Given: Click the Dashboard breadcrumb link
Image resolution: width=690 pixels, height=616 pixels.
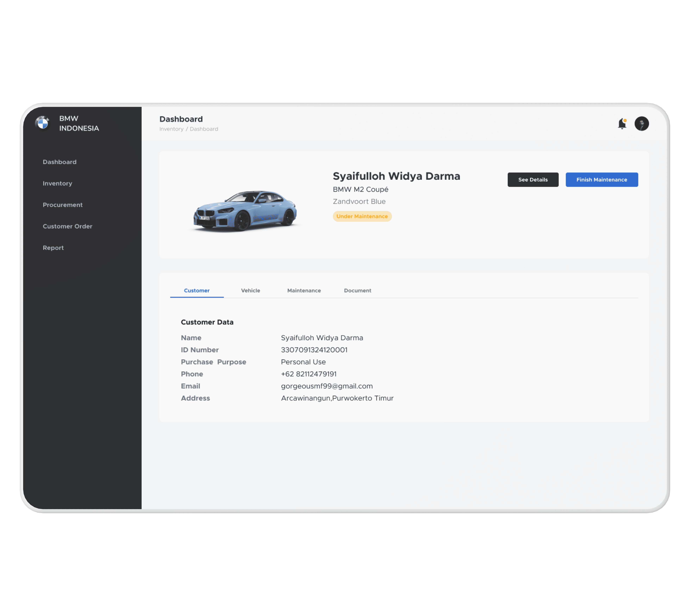Looking at the screenshot, I should tap(204, 129).
